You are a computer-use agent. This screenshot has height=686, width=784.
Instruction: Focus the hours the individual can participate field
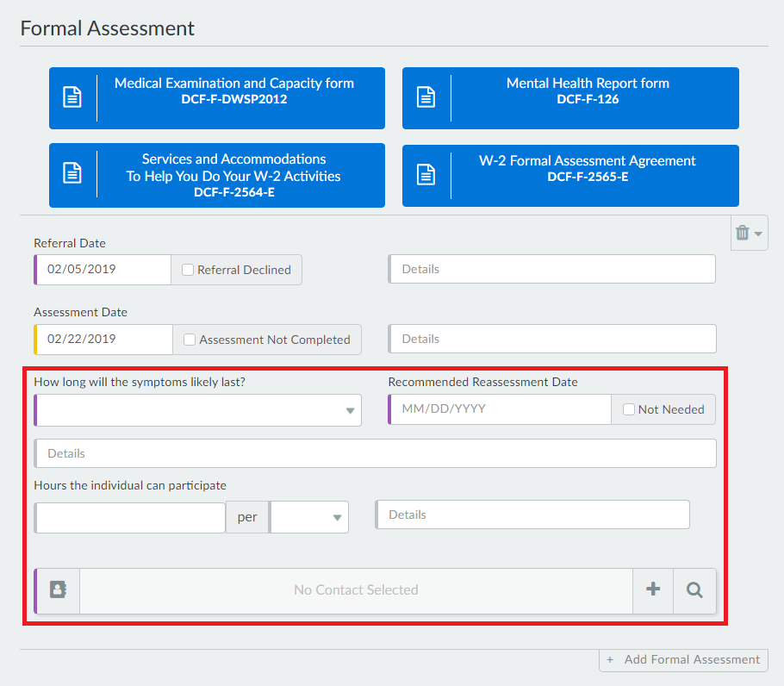click(x=130, y=517)
